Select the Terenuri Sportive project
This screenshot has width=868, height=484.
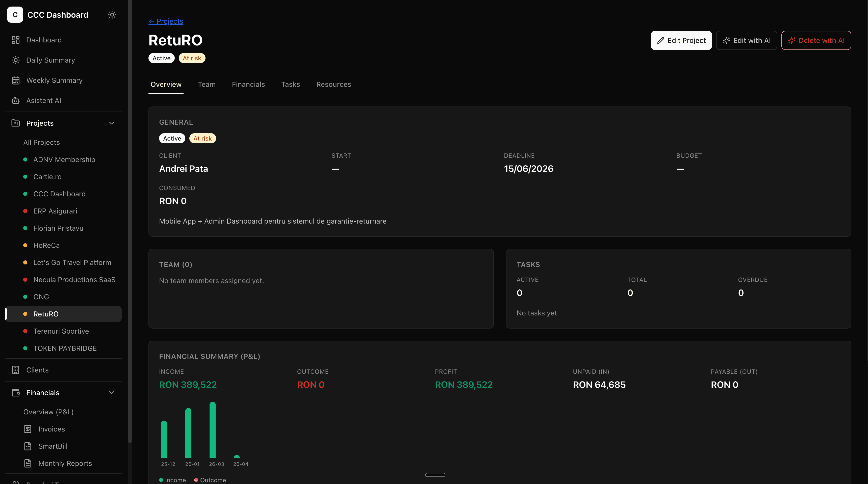[63, 331]
